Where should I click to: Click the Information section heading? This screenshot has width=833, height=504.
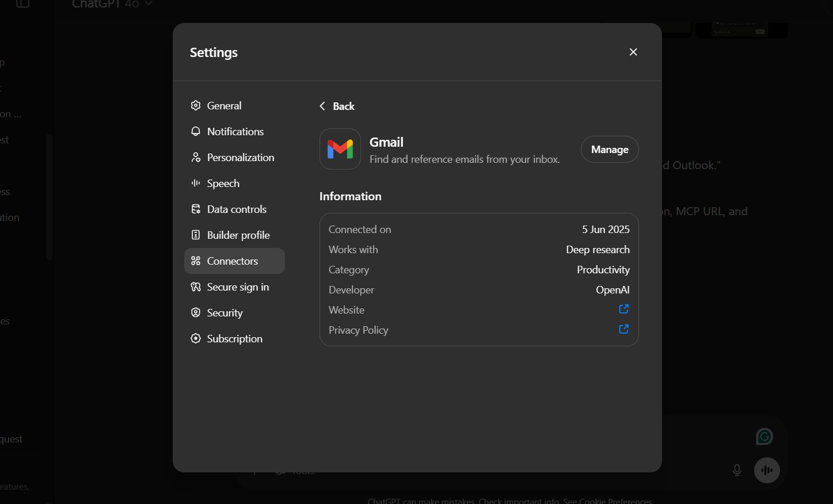point(351,196)
